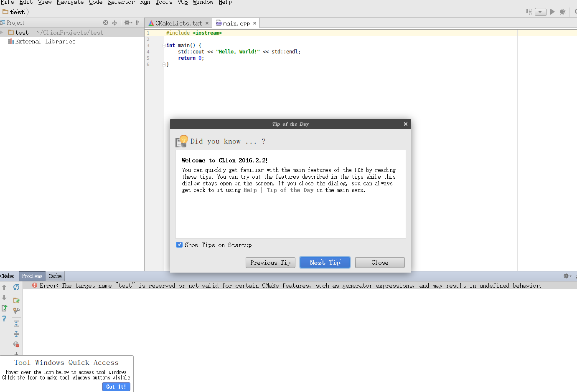The image size is (577, 392).
Task: Open the View menu
Action: coord(45,2)
